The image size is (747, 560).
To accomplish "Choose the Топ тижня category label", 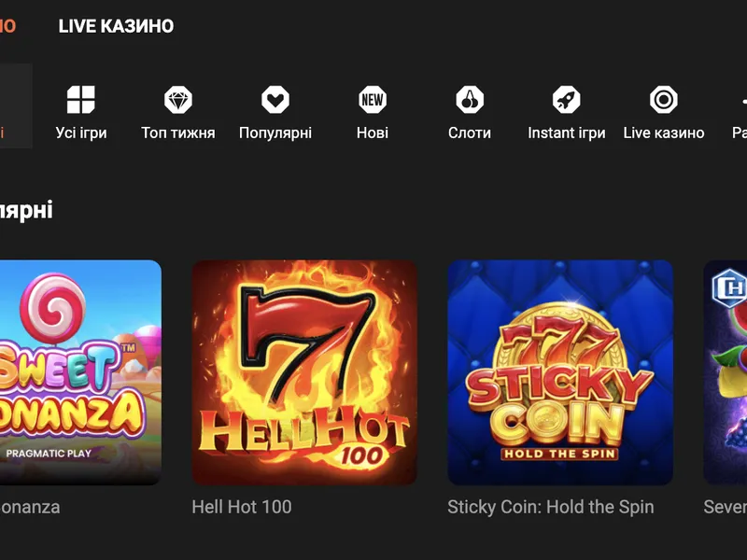I will (x=178, y=133).
